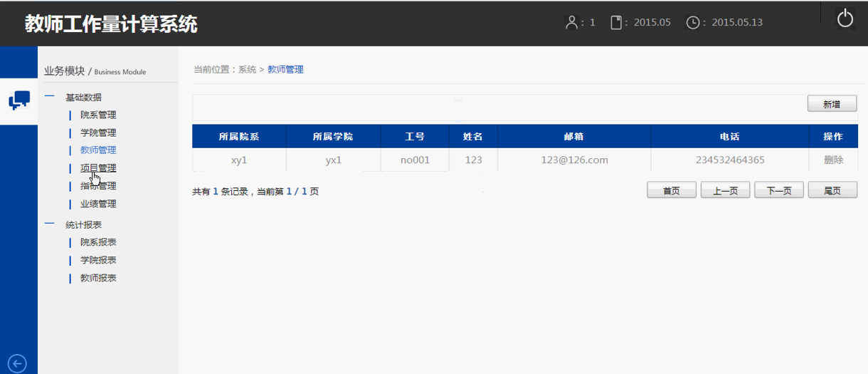Image resolution: width=868 pixels, height=374 pixels.
Task: Click the 工号 column header
Action: tap(415, 136)
